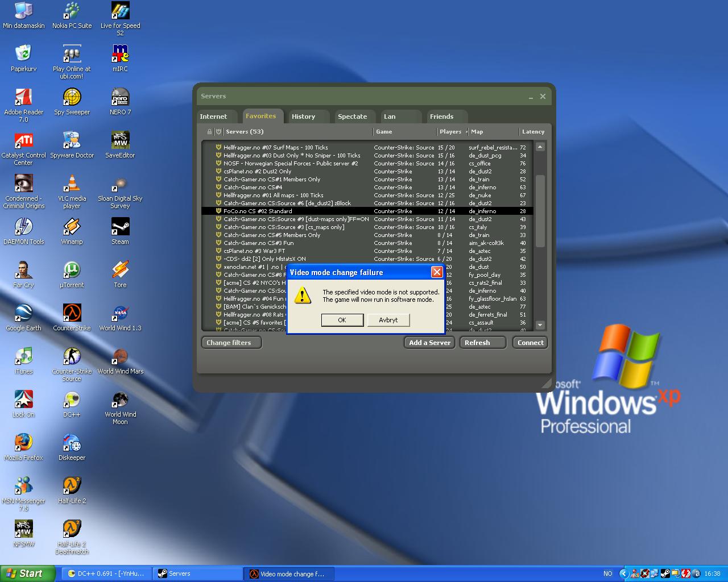728x582 pixels.
Task: Open NERO 7 desktop icon
Action: click(x=120, y=102)
